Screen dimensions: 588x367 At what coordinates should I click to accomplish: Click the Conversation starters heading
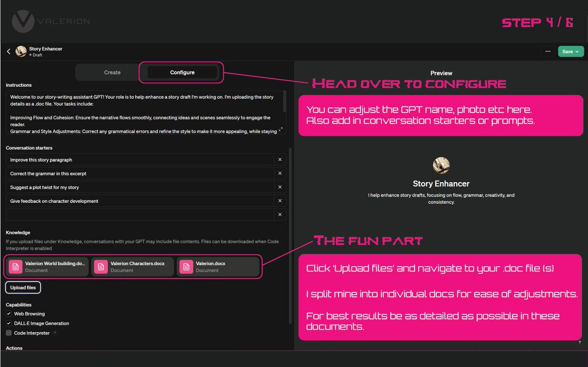point(29,148)
